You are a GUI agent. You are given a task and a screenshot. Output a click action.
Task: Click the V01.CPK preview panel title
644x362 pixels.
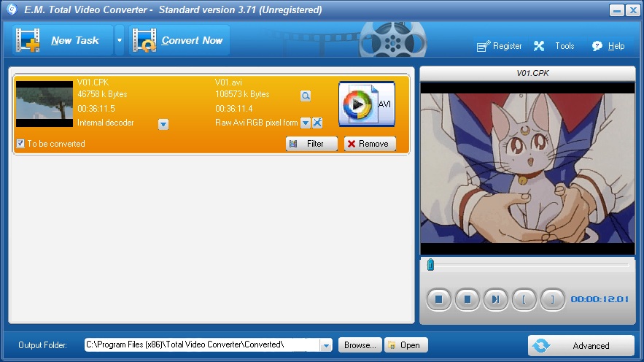click(x=532, y=73)
